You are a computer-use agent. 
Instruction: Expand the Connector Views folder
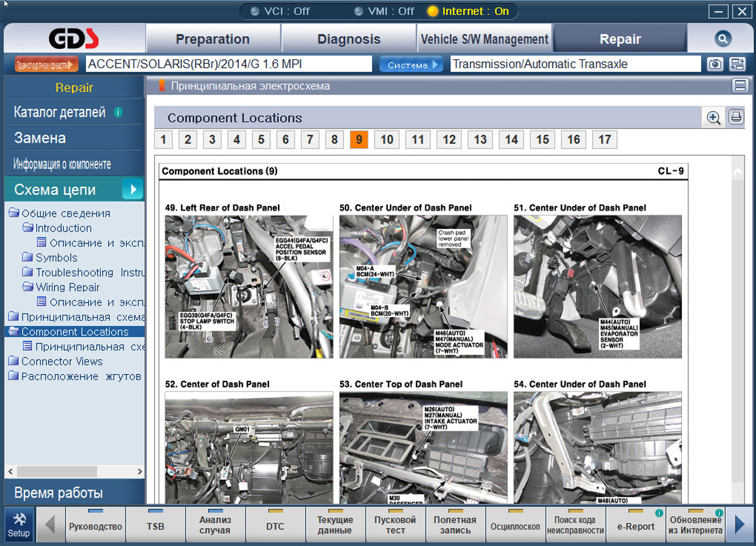click(x=14, y=361)
